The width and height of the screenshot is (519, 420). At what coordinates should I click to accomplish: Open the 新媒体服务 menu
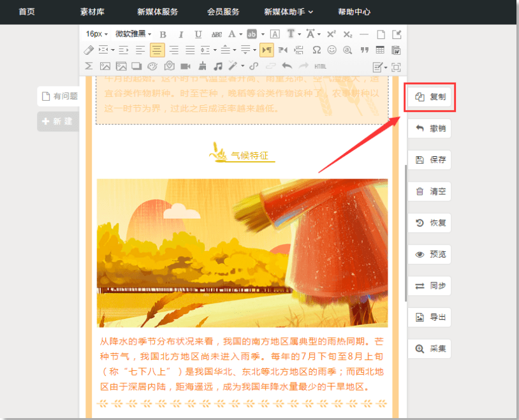pos(157,12)
